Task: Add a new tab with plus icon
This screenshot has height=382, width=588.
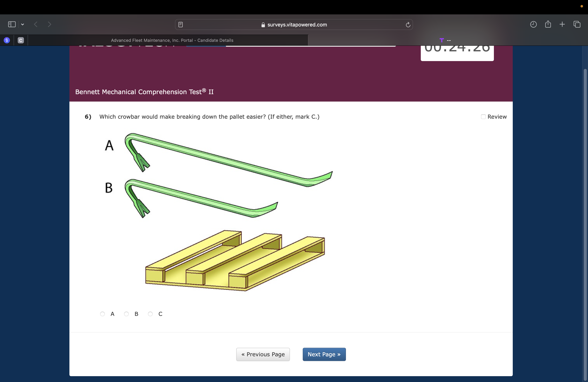Action: (x=562, y=24)
